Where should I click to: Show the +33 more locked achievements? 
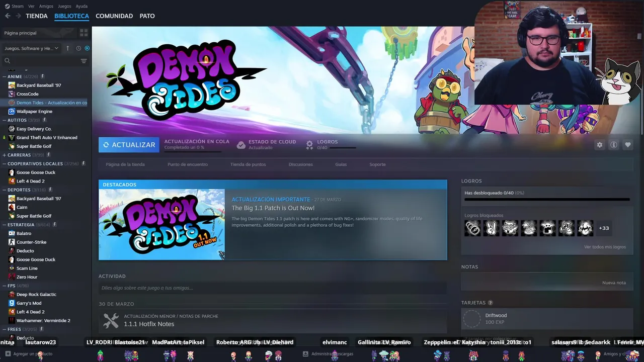(604, 228)
